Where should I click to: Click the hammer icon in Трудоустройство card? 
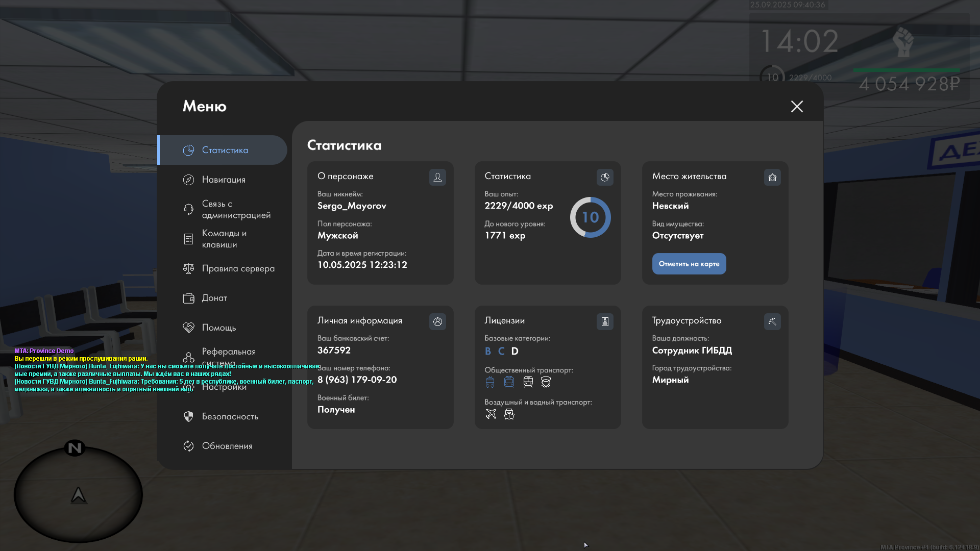click(772, 321)
